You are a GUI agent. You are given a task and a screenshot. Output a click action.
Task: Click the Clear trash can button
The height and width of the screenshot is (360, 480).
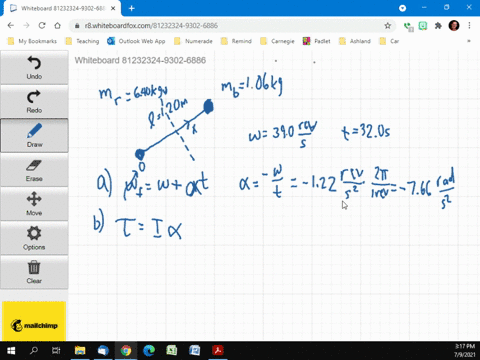point(34,272)
